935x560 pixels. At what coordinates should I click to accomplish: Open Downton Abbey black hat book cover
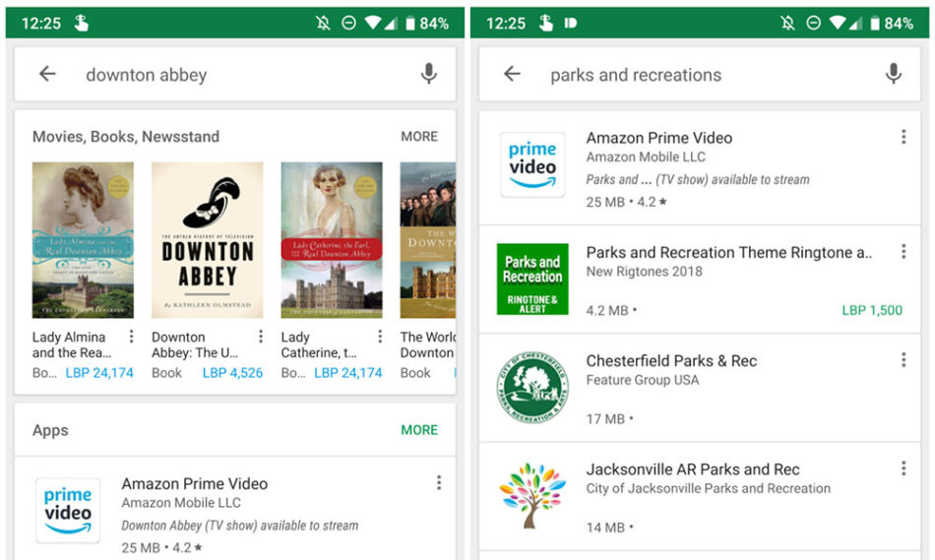click(x=207, y=240)
